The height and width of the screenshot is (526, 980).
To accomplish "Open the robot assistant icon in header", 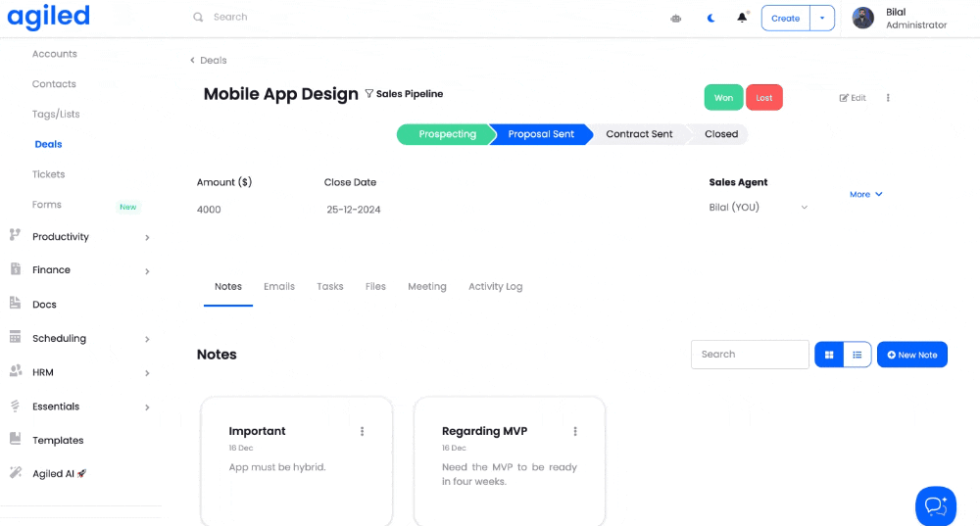I will [675, 18].
